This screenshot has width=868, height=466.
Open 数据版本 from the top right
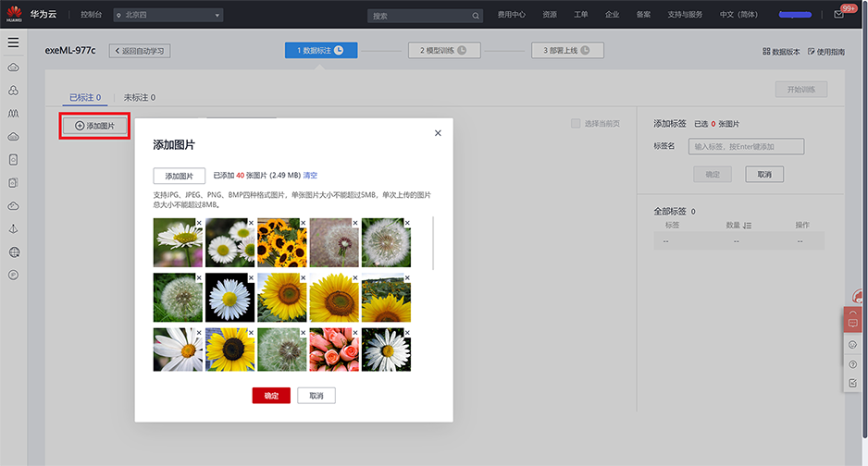(781, 52)
